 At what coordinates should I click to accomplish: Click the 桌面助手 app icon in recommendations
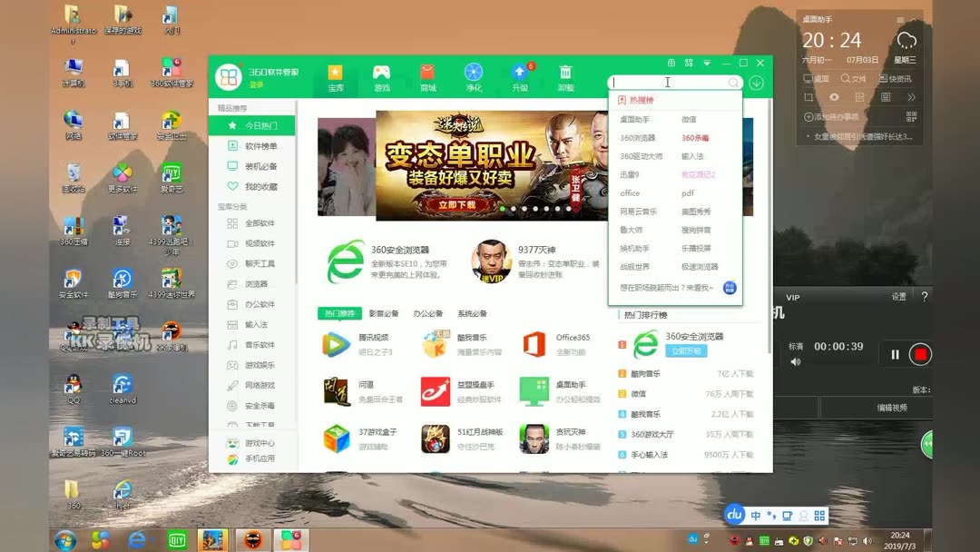click(x=534, y=391)
